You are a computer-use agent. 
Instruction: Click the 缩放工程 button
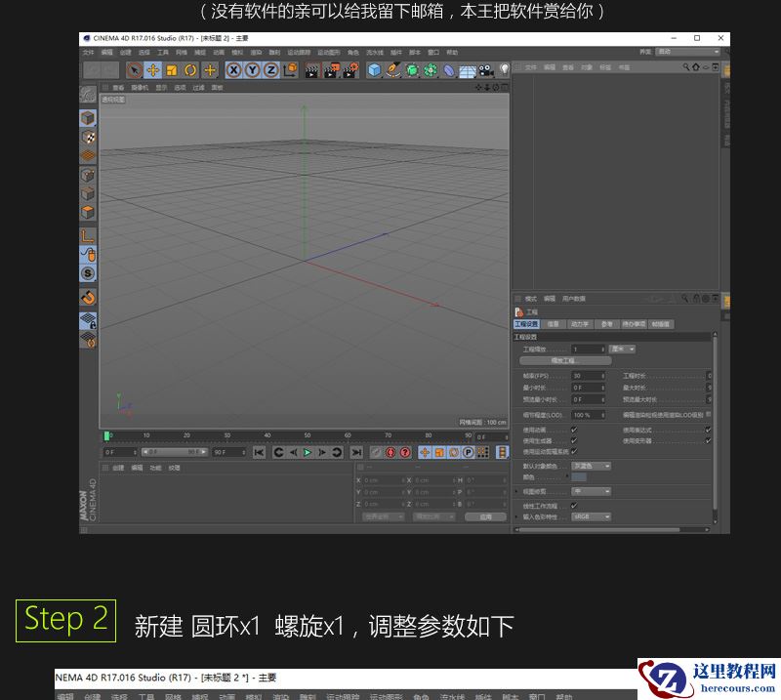[565, 359]
